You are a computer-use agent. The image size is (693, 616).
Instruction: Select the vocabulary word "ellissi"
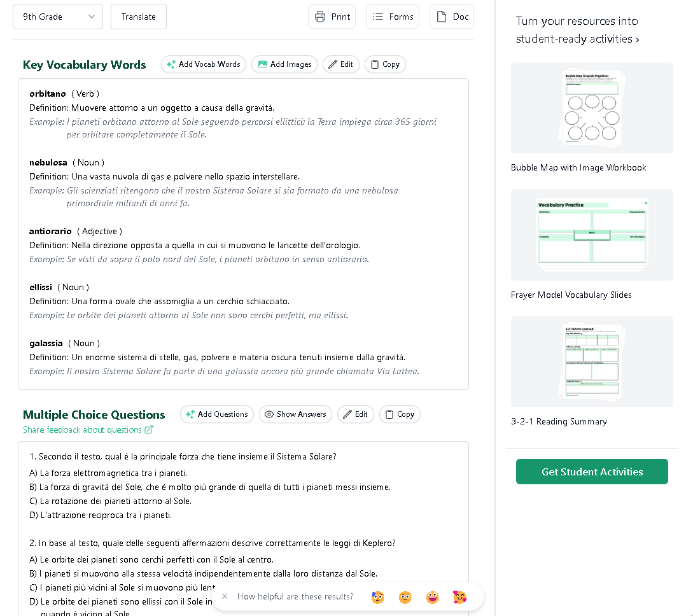click(41, 287)
